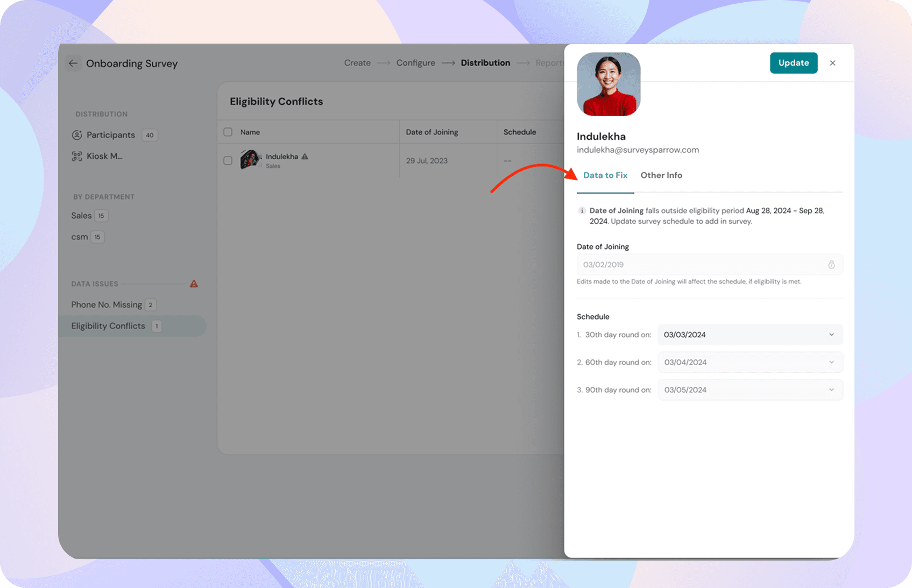The image size is (912, 588).
Task: Check the checkbox for Indulekha's row
Action: (228, 161)
